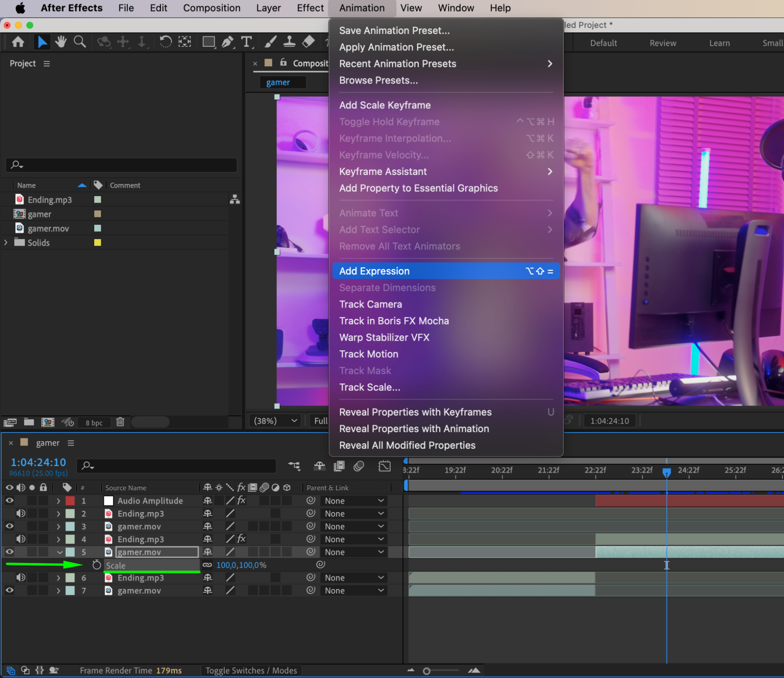Hide layer 7 gamer.mov video
Viewport: 784px width, 678px height.
[x=9, y=590]
